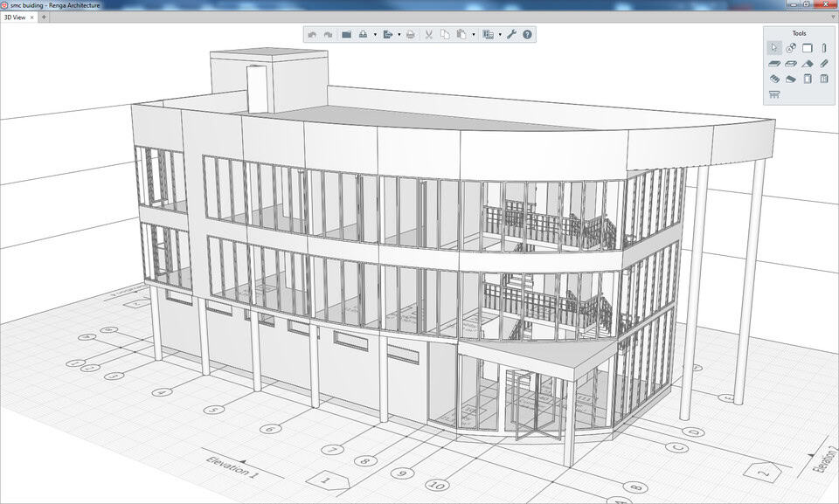The height and width of the screenshot is (504, 839).
Task: Choose the Stair tool
Action: click(773, 79)
